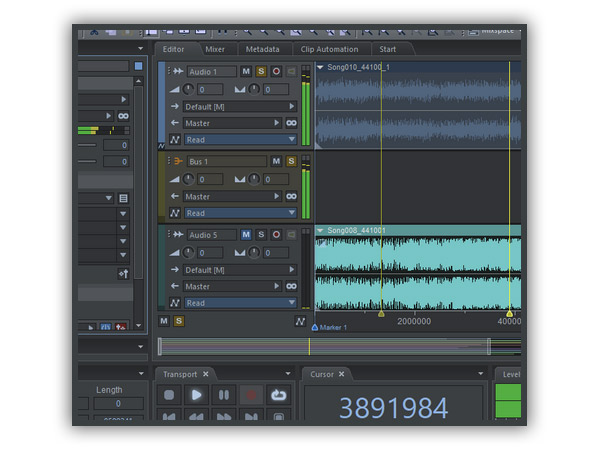This screenshot has width=600, height=450.
Task: Toggle input monitoring on Audio 5
Action: (x=291, y=235)
